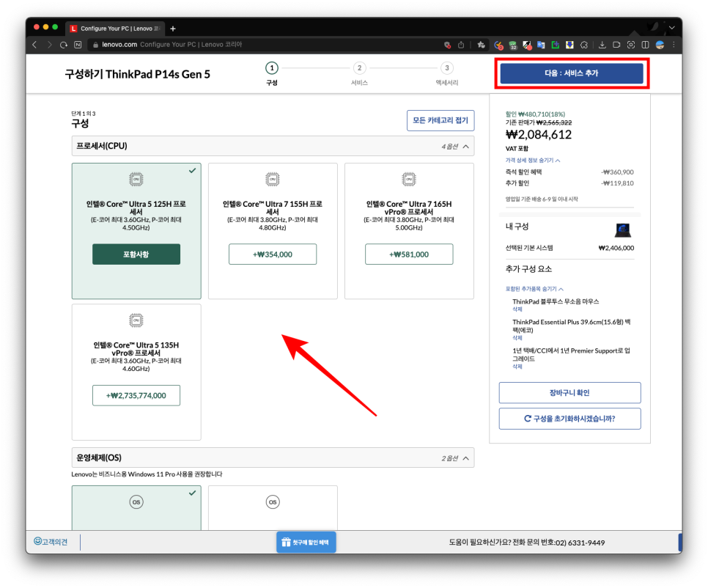
Task: Click 구성을 초기화하시겠습니까? reset button
Action: click(x=569, y=419)
